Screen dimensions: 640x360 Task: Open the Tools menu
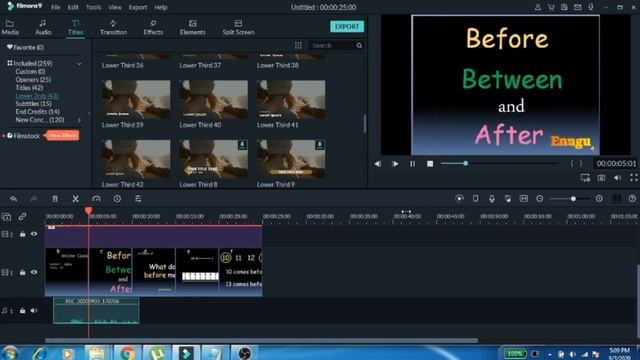click(93, 7)
